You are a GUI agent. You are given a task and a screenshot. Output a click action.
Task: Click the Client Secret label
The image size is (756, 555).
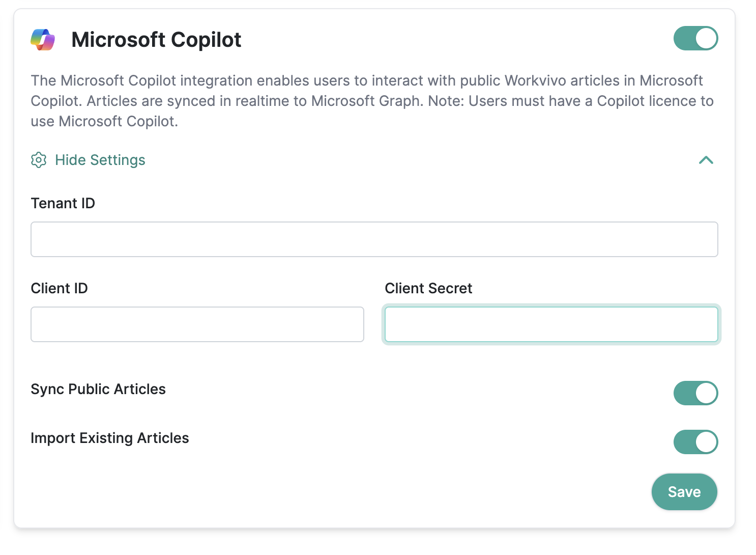pyautogui.click(x=428, y=288)
